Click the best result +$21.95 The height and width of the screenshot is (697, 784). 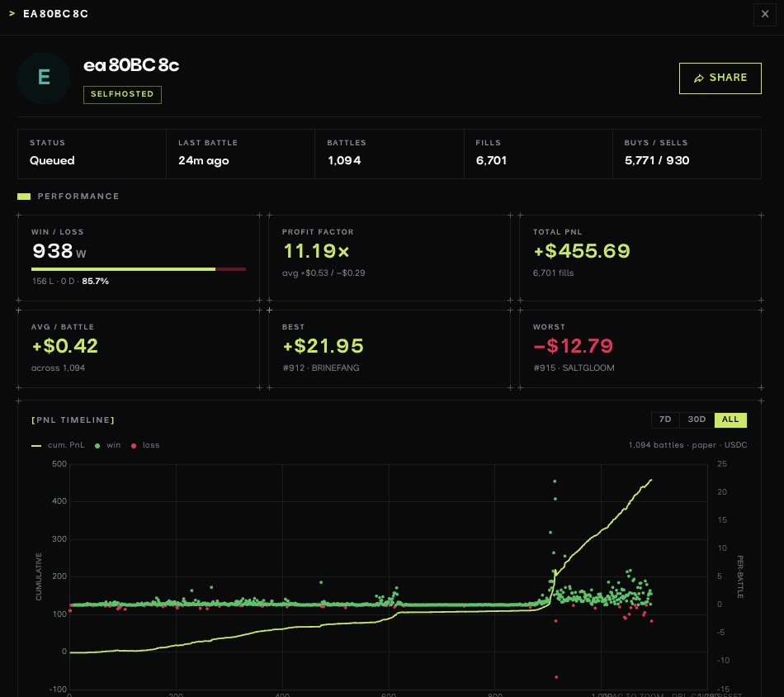323,346
